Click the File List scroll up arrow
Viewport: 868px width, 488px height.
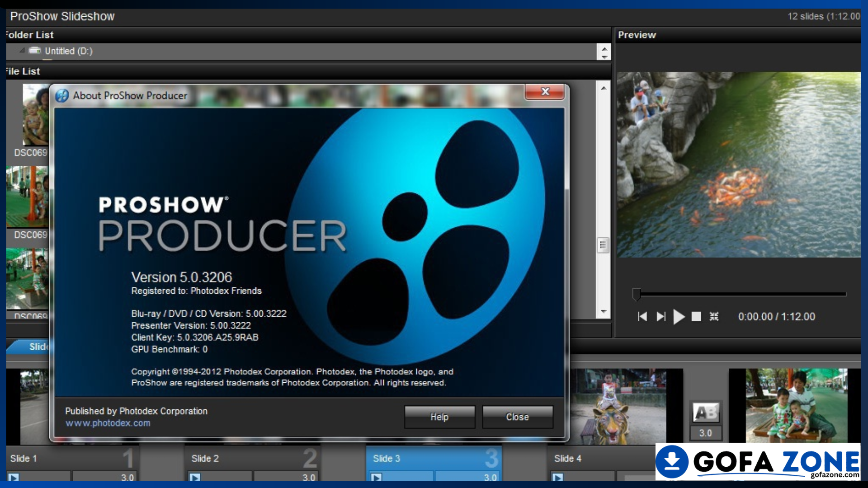pos(604,88)
